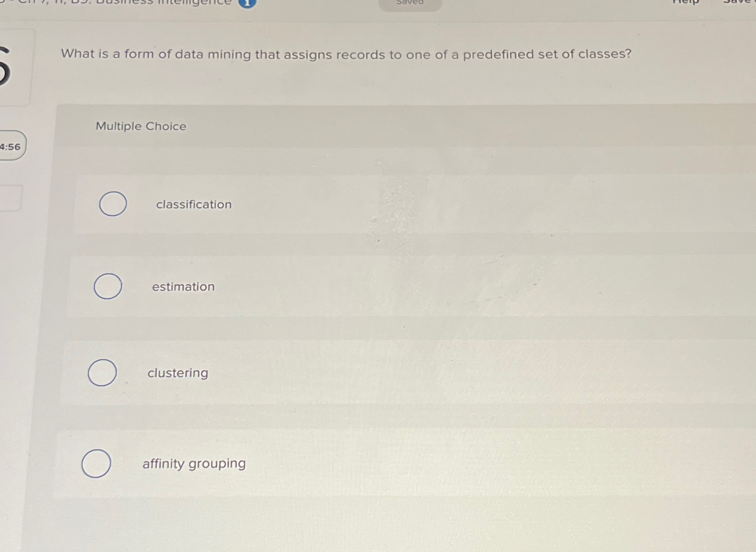Select the affinity grouping answer option
Screen dimensions: 756x552
pyautogui.click(x=97, y=463)
